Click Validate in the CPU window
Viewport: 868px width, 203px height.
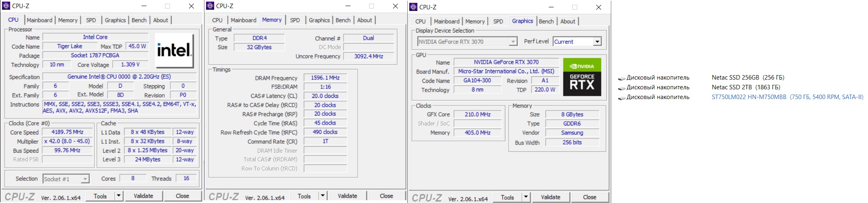click(x=144, y=196)
